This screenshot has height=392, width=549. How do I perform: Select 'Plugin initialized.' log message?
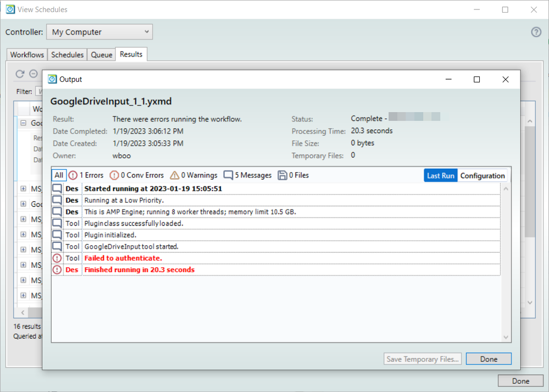click(110, 235)
